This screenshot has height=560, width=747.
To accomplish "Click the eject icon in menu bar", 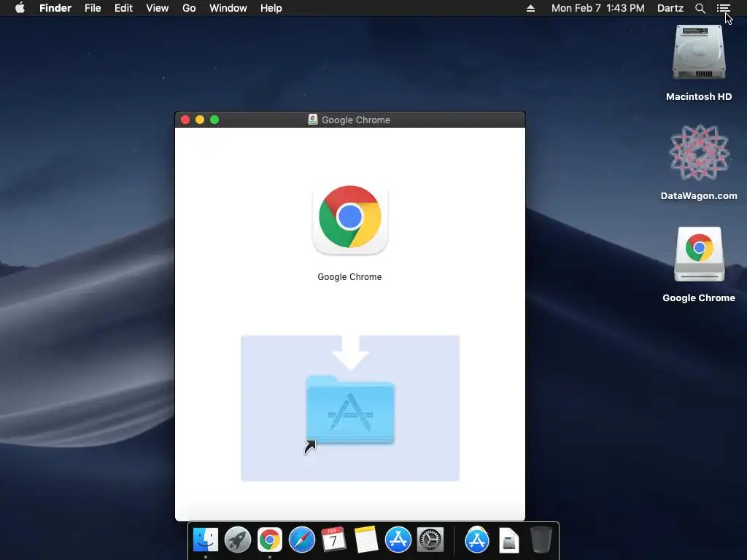I will click(530, 8).
